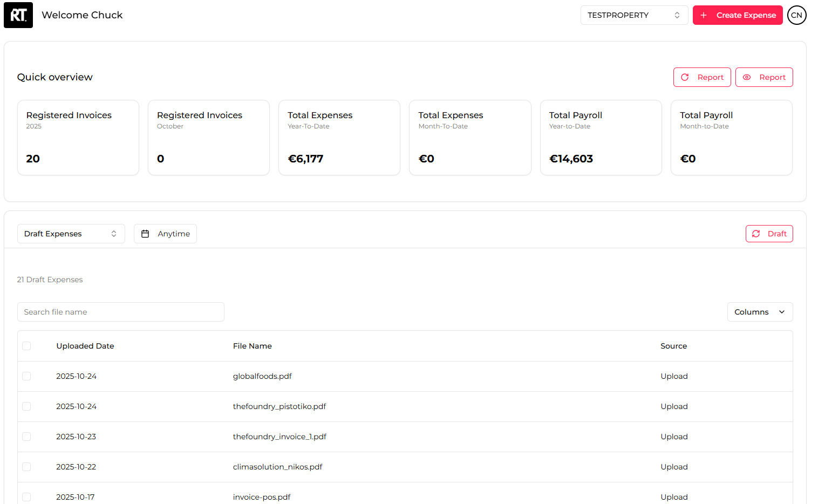Toggle the select-all checkbox in table header

tap(26, 346)
